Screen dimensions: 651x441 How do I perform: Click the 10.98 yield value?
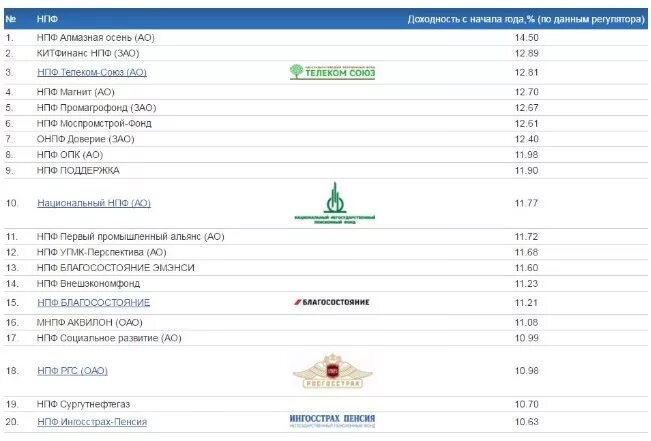click(x=526, y=371)
